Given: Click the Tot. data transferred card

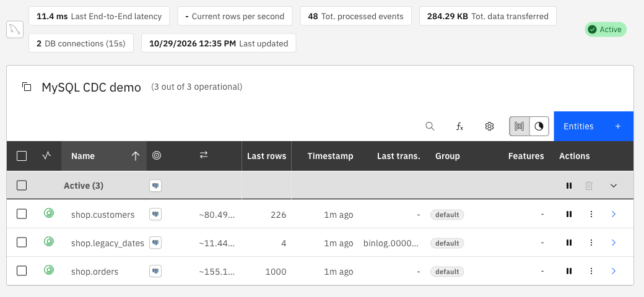Looking at the screenshot, I should 488,17.
